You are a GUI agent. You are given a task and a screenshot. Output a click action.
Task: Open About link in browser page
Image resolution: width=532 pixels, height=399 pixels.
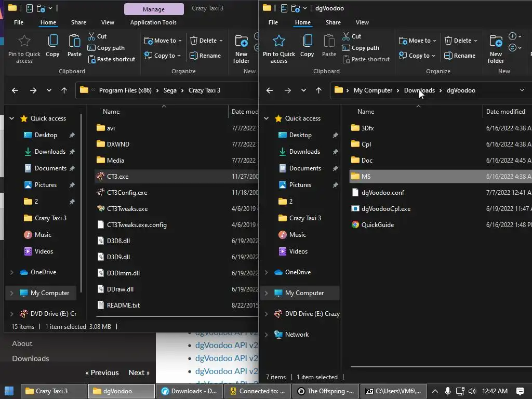22,343
